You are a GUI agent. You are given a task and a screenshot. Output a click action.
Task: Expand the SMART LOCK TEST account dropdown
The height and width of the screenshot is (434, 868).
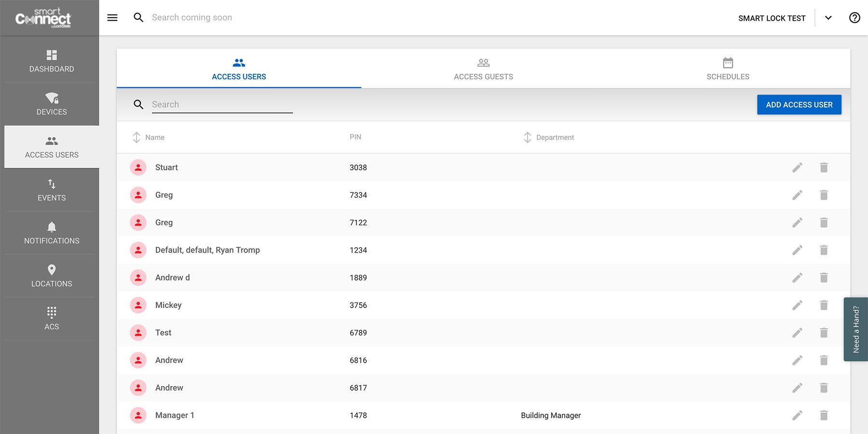click(x=828, y=18)
